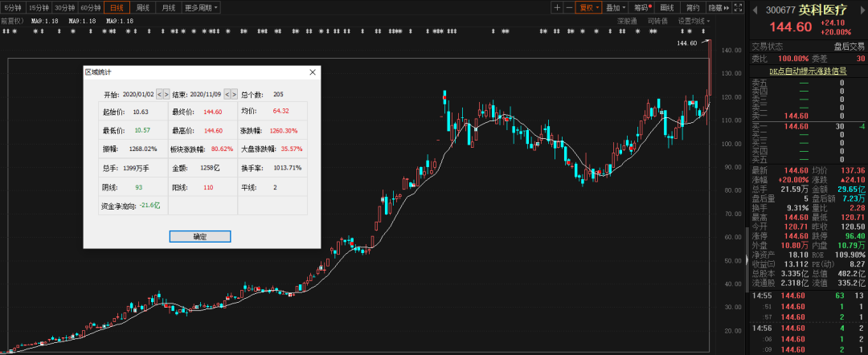868x355 pixels.
Task: Open the 更多周期 dropdown
Action: point(199,8)
